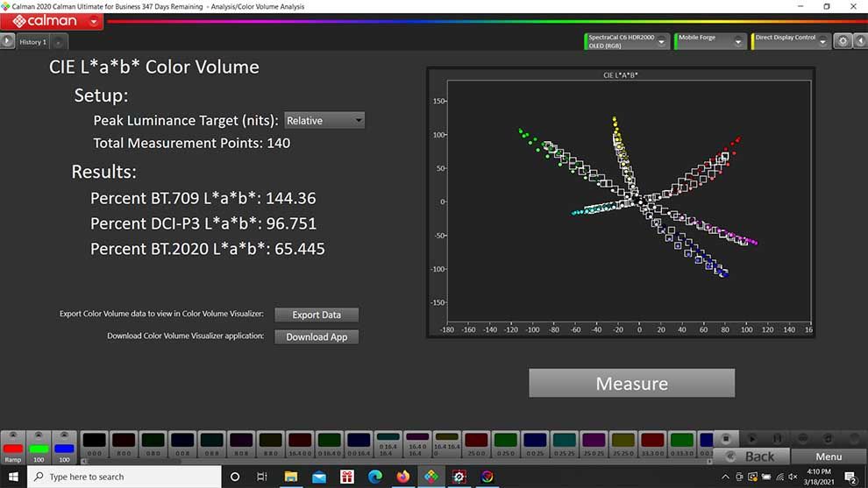The width and height of the screenshot is (868, 488).
Task: Select the 8 8 0 dark yellow patch
Action: click(270, 444)
